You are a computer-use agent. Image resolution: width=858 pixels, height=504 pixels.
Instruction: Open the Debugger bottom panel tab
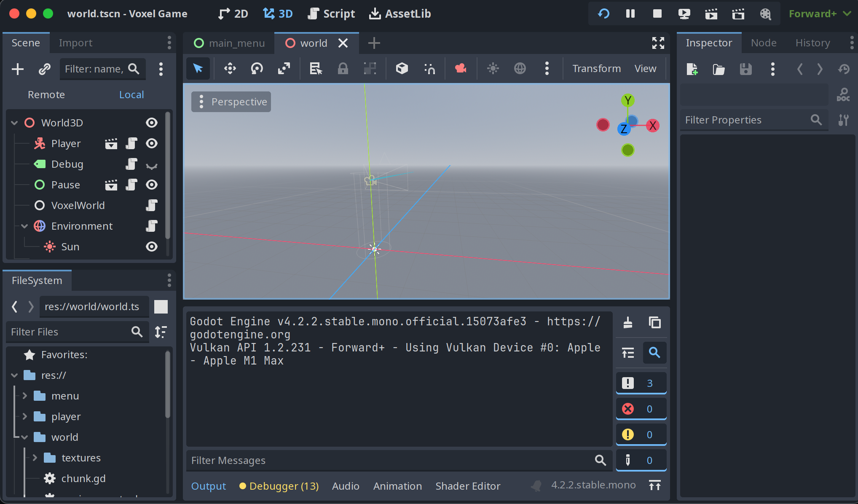pos(279,486)
